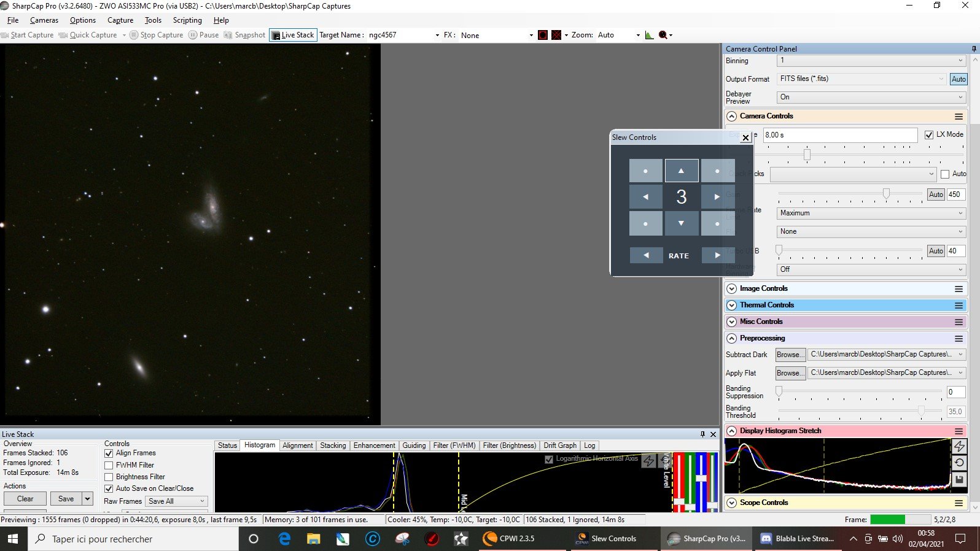
Task: Click the Exposure slider handle
Action: tap(807, 155)
